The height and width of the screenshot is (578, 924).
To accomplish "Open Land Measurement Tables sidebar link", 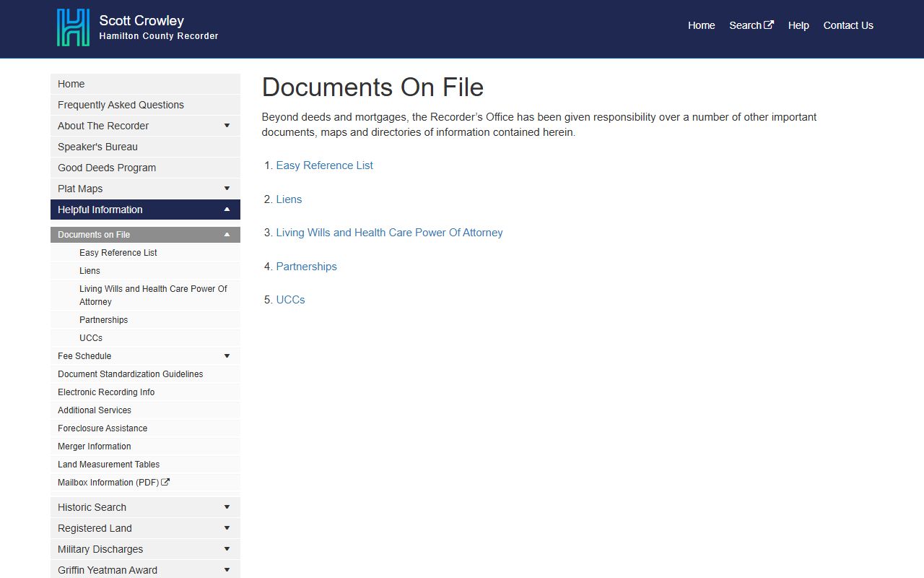I will (145, 465).
